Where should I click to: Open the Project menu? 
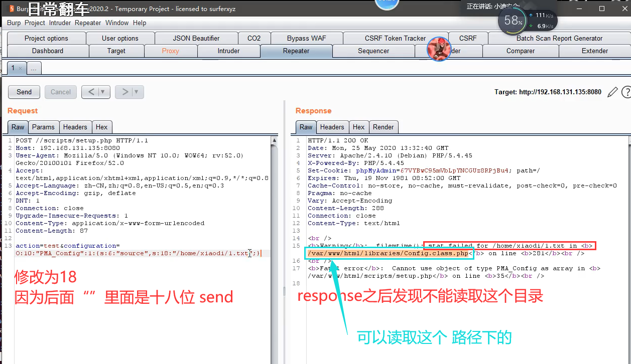click(x=35, y=23)
